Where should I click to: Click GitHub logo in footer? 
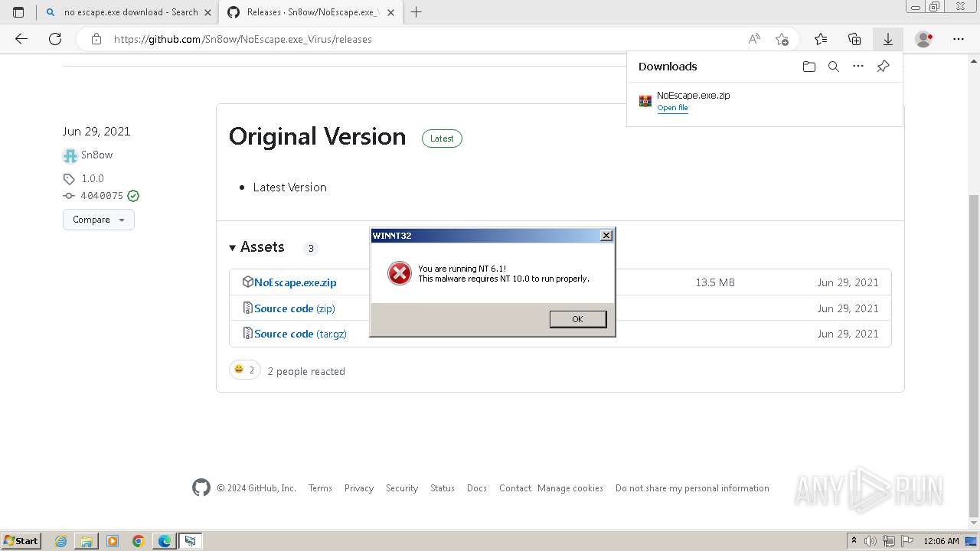click(201, 487)
